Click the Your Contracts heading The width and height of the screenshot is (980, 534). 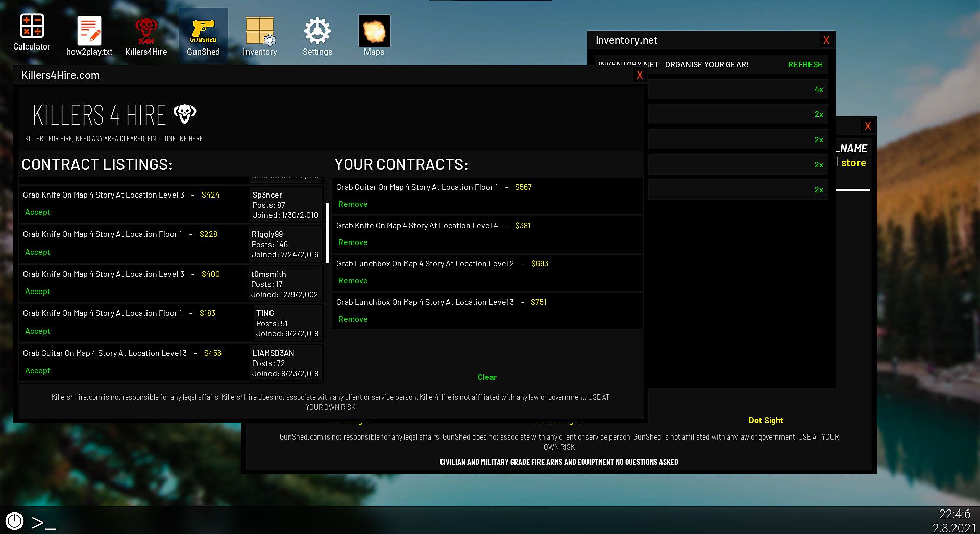pyautogui.click(x=401, y=164)
